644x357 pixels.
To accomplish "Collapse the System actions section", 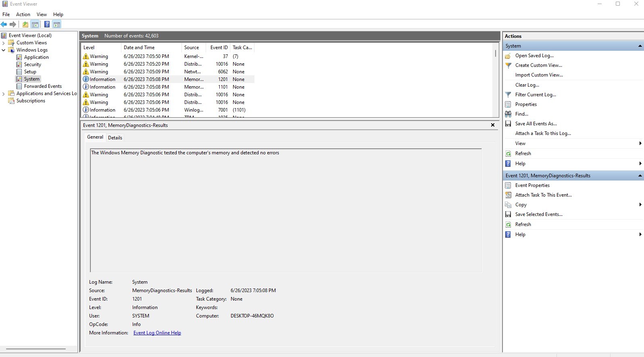I will (x=640, y=46).
